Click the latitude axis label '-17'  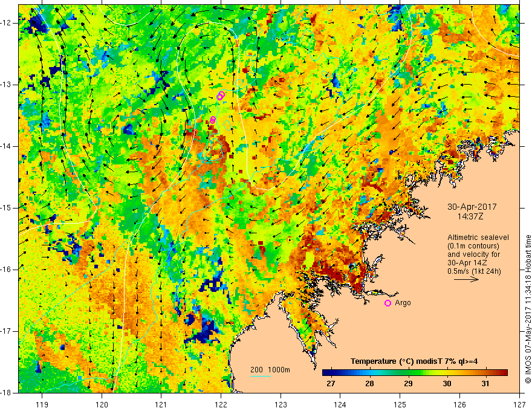click(x=7, y=331)
